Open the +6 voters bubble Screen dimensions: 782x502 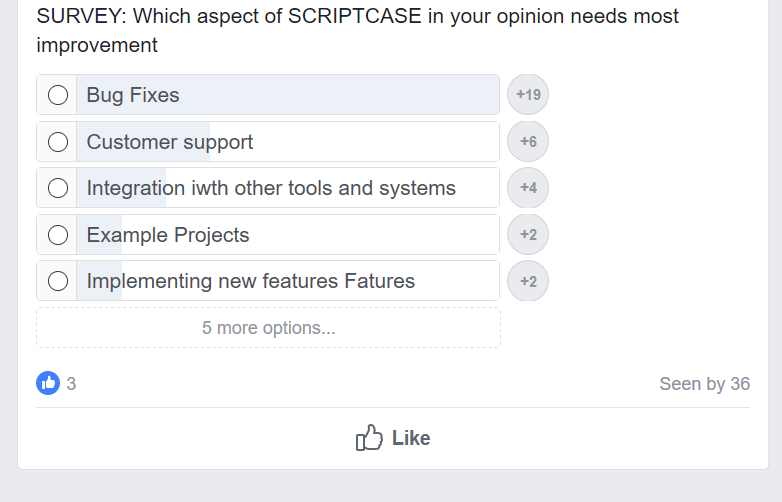pyautogui.click(x=528, y=142)
